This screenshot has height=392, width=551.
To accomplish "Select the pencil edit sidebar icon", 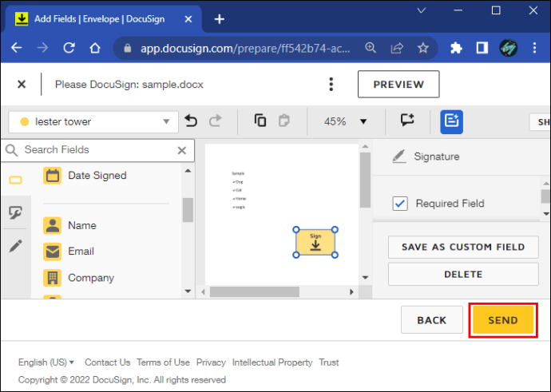I will coord(15,246).
